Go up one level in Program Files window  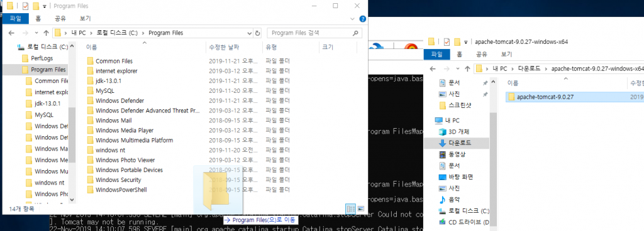(46, 33)
